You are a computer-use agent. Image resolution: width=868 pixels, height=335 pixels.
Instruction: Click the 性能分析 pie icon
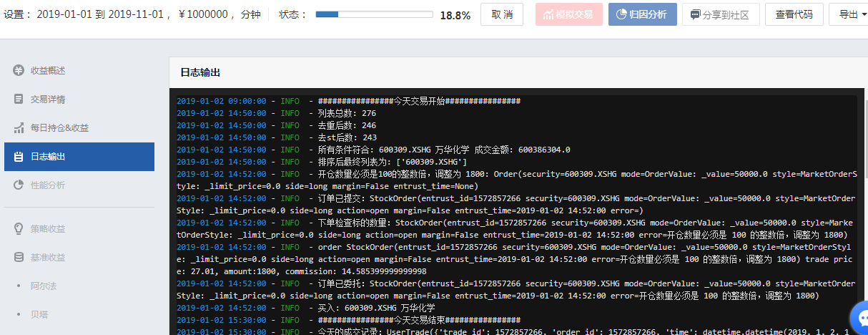coord(19,185)
